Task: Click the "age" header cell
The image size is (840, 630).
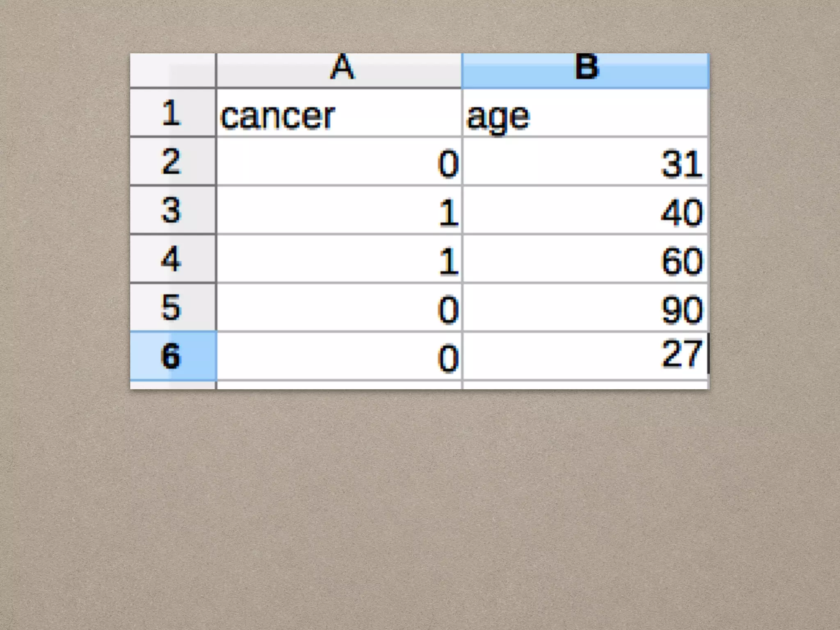Action: click(585, 113)
